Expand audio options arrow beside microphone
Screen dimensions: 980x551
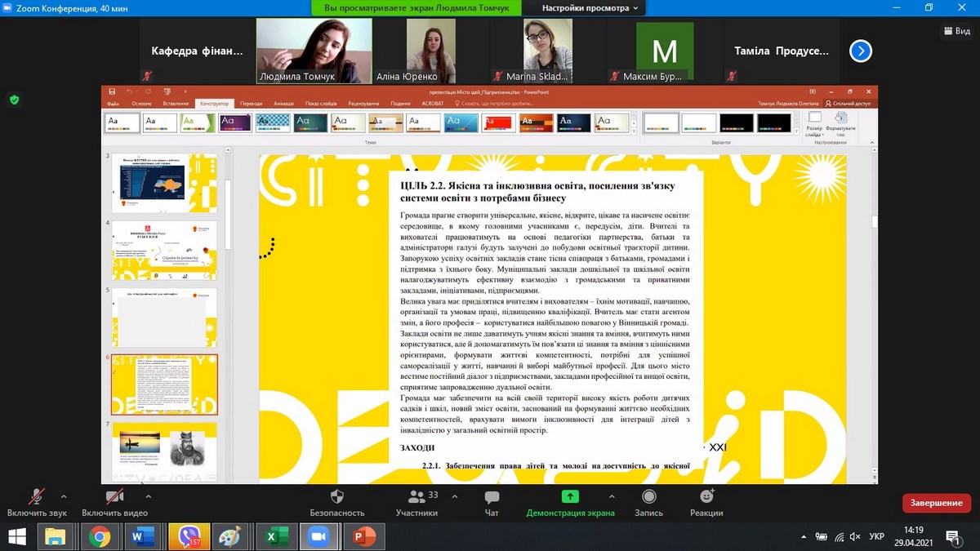tap(64, 495)
